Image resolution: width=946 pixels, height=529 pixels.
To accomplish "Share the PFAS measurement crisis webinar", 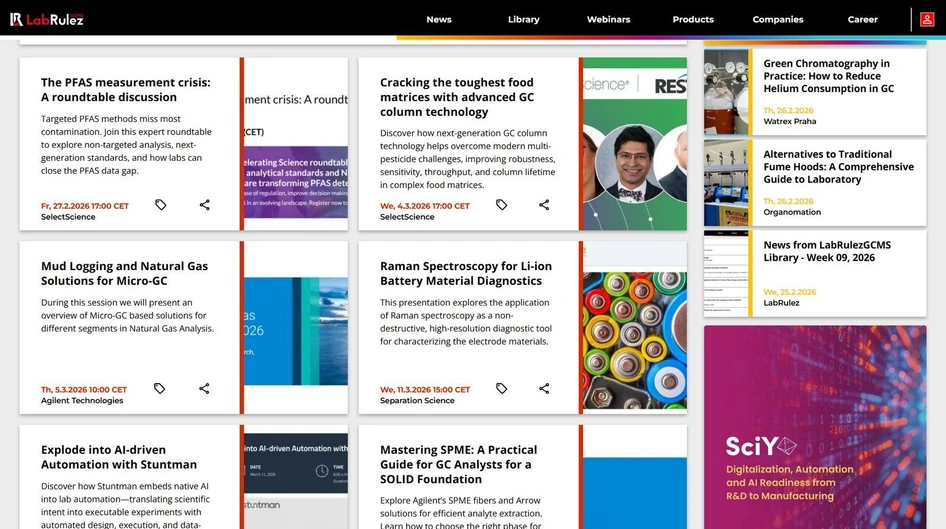I will (x=204, y=205).
